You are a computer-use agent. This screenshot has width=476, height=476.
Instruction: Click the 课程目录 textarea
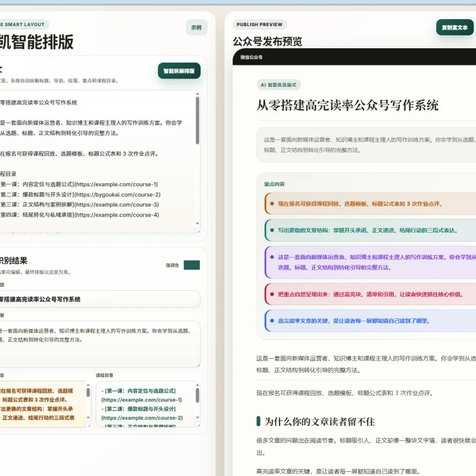(x=148, y=404)
